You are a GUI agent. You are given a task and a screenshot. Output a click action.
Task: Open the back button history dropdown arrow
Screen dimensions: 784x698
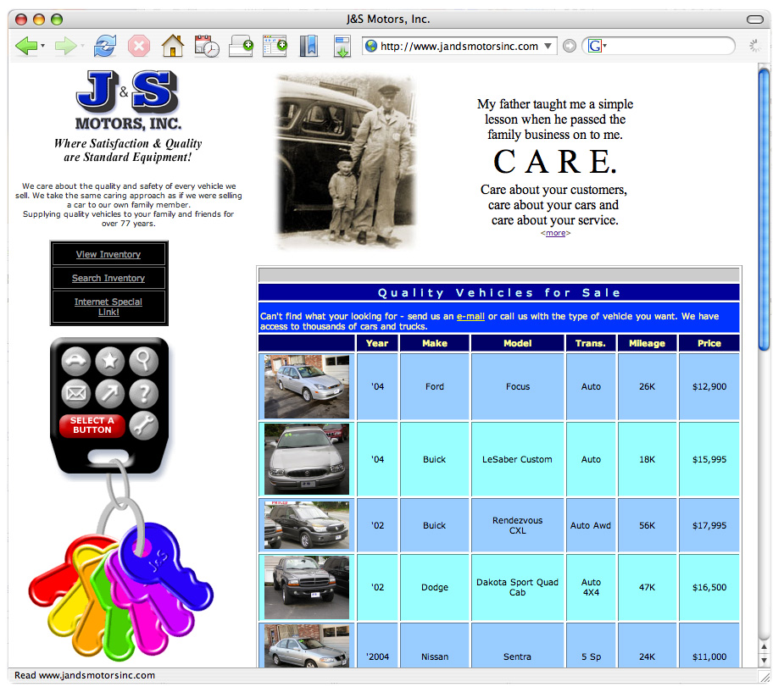click(43, 47)
